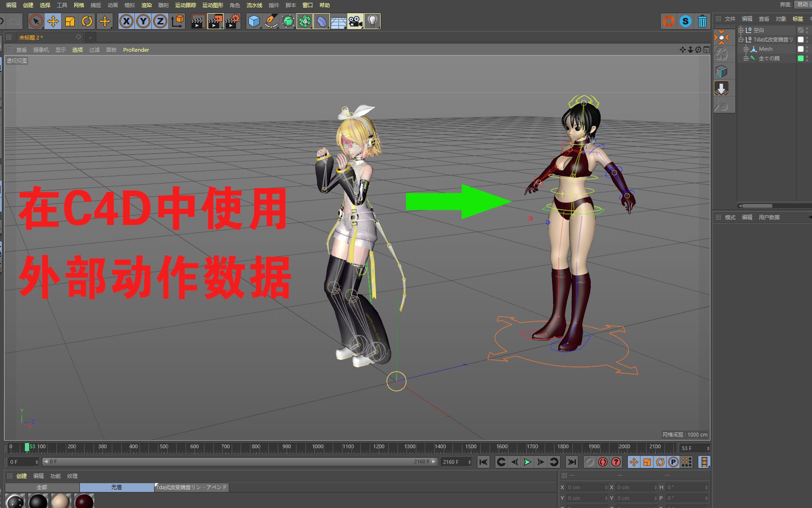Select the spline Pen tool
This screenshot has width=812, height=508.
coord(271,21)
